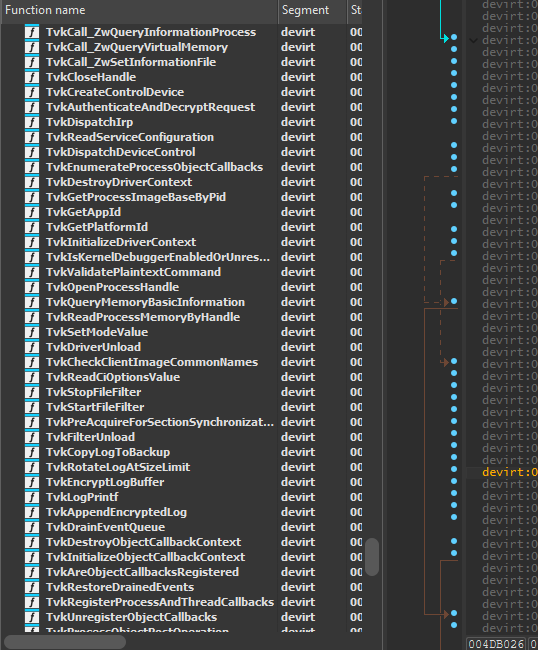Click function icon beside TvkCloseHandle
The image size is (538, 650).
tap(32, 77)
